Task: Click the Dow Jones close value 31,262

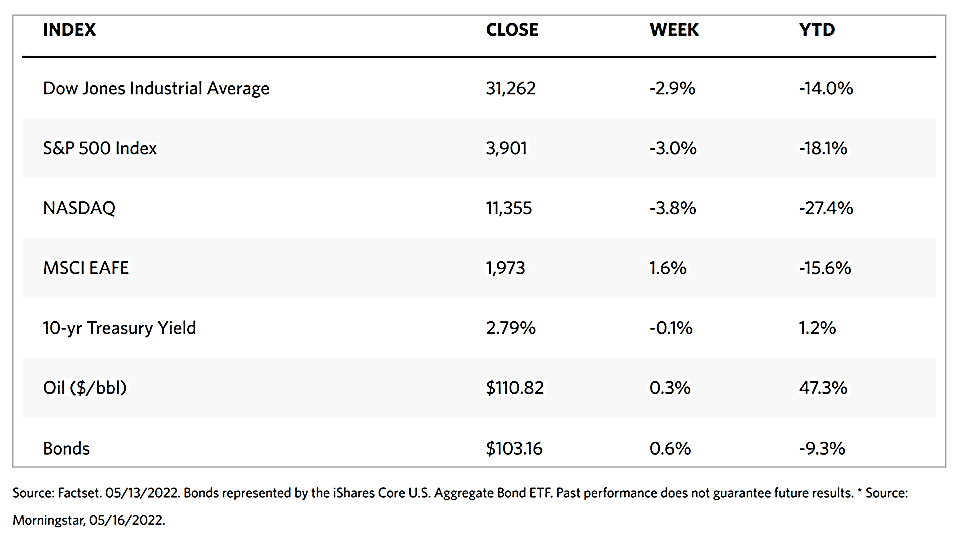Action: [x=510, y=88]
